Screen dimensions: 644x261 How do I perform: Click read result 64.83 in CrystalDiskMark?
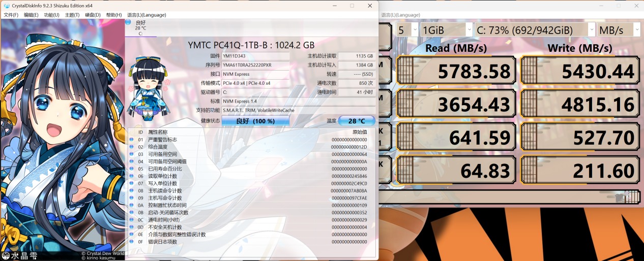(x=456, y=171)
